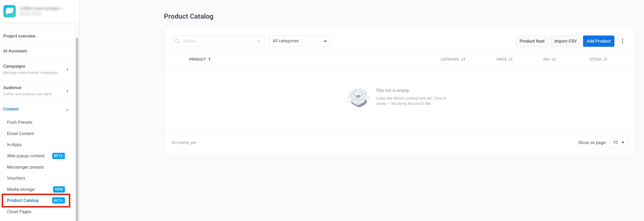Screen dimensions: 644x221
Task: Click the SKU column header text
Action: pos(546,59)
